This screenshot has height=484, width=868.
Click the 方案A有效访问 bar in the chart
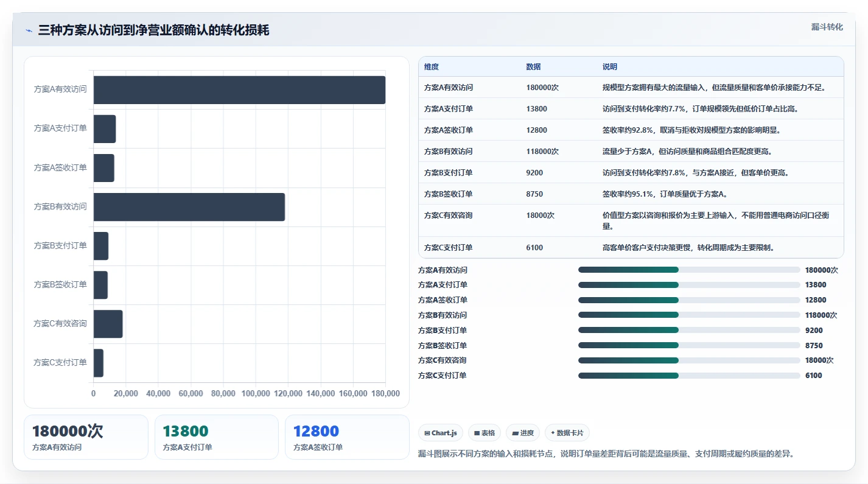(239, 89)
